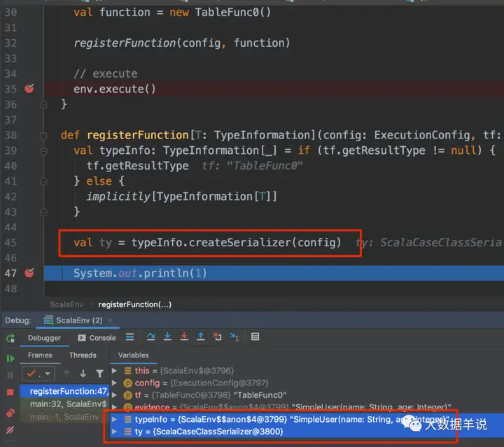Screen dimensions: 504x447
Task: Click the Step Out icon
Action: click(201, 337)
